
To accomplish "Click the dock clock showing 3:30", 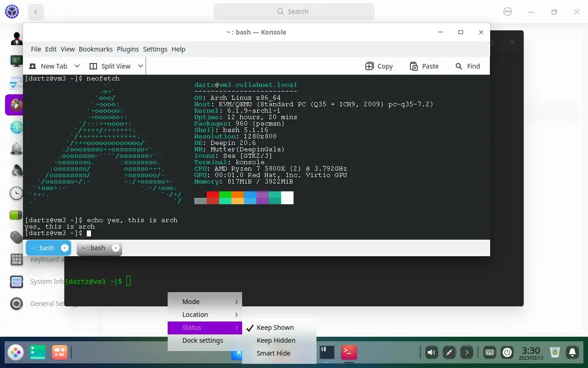I will tap(531, 353).
